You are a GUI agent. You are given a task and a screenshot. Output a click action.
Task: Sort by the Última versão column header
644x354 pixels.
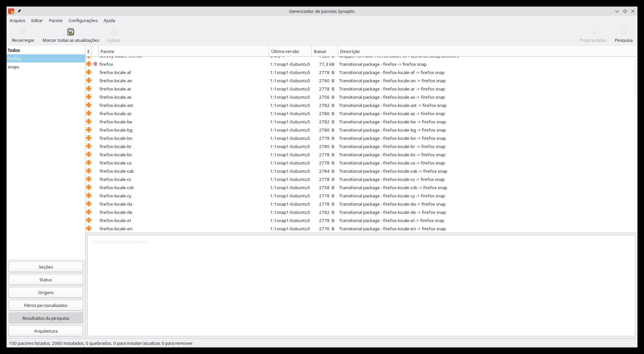tap(290, 51)
